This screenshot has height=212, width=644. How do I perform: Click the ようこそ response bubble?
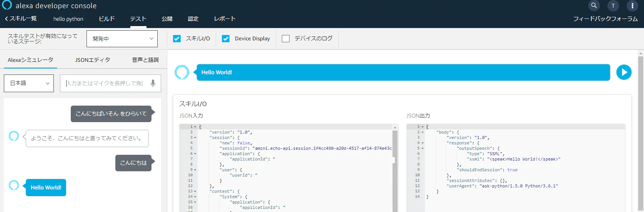[x=87, y=138]
